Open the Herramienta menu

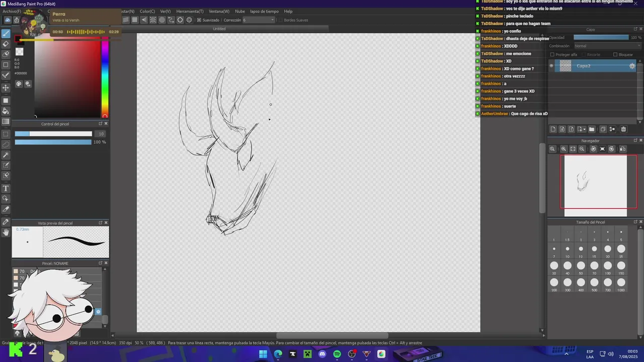190,11
